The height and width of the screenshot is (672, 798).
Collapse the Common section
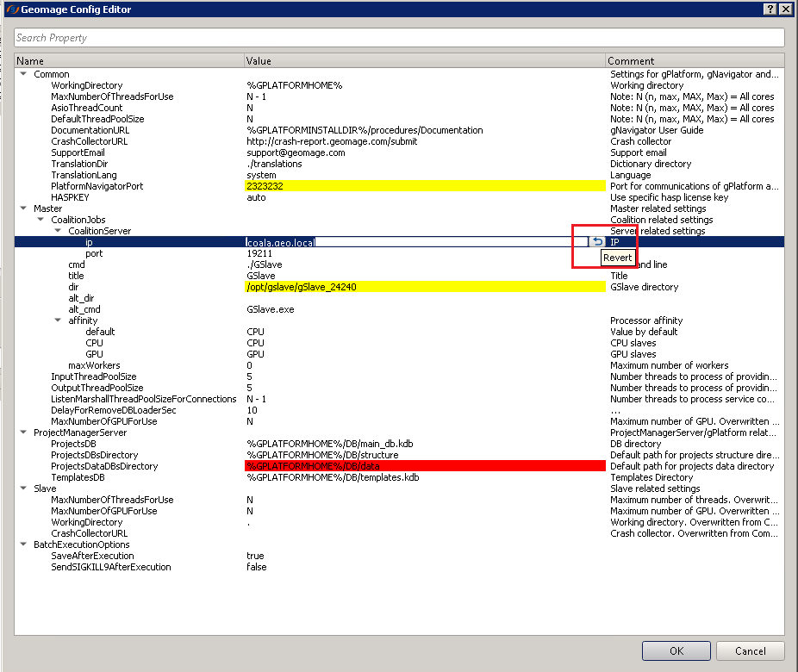point(23,74)
